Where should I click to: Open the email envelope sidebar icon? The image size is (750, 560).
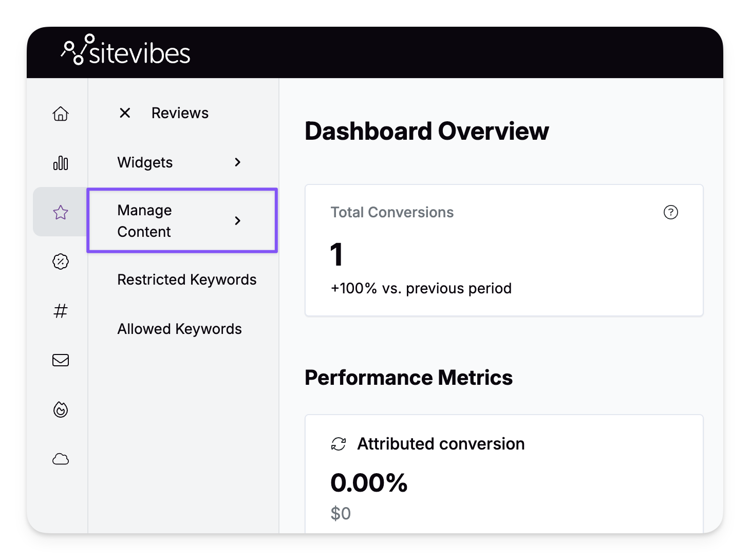click(x=61, y=360)
